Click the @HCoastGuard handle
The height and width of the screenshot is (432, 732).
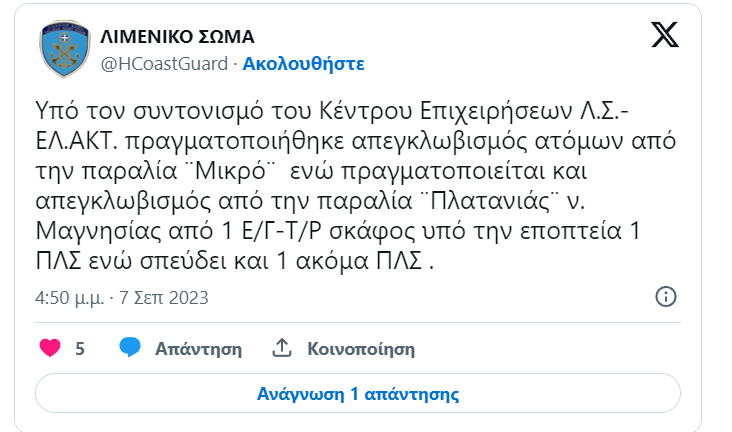(164, 64)
